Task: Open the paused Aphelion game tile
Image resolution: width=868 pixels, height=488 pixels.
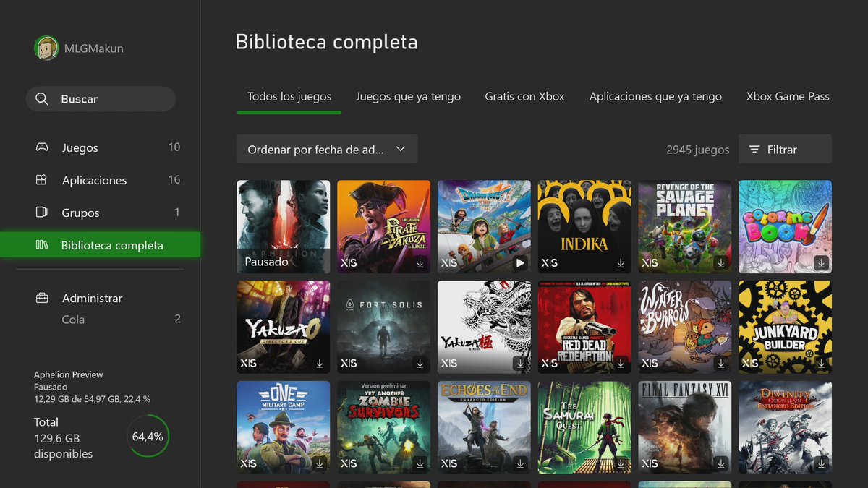Action: 284,227
